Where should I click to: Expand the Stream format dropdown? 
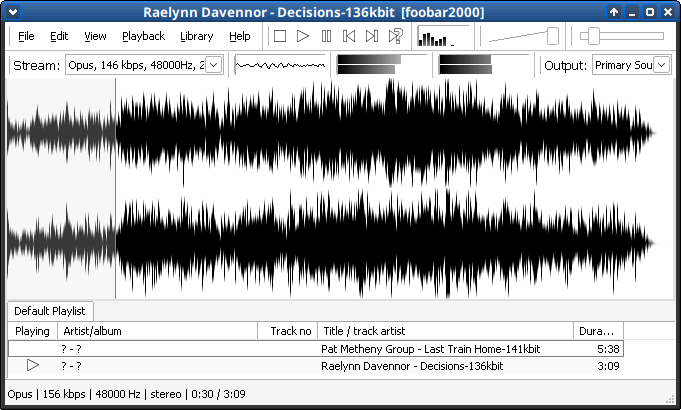[214, 65]
